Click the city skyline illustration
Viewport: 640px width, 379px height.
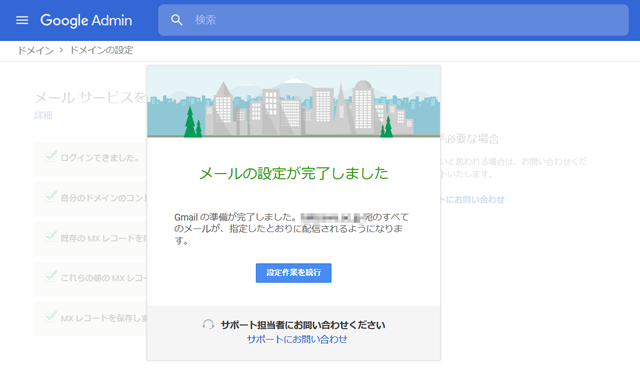tap(293, 101)
